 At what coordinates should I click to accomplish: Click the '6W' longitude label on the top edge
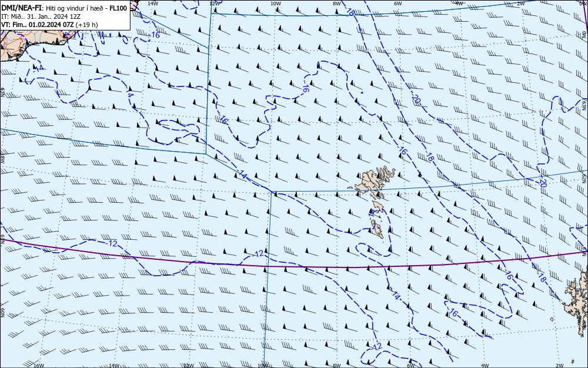click(x=397, y=4)
